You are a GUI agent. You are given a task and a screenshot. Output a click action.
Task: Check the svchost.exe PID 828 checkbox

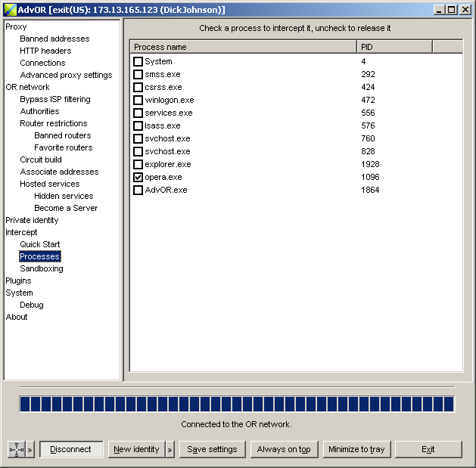pyautogui.click(x=138, y=151)
